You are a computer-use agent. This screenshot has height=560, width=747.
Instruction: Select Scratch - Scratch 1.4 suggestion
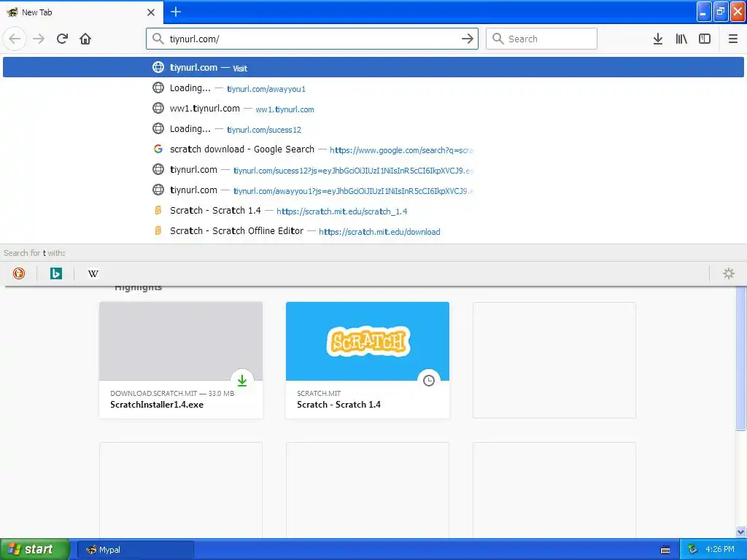[373, 211]
